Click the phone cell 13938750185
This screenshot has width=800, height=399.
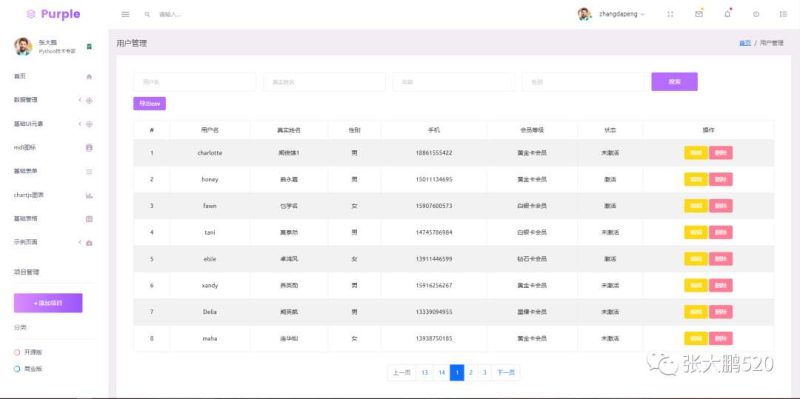(x=434, y=339)
